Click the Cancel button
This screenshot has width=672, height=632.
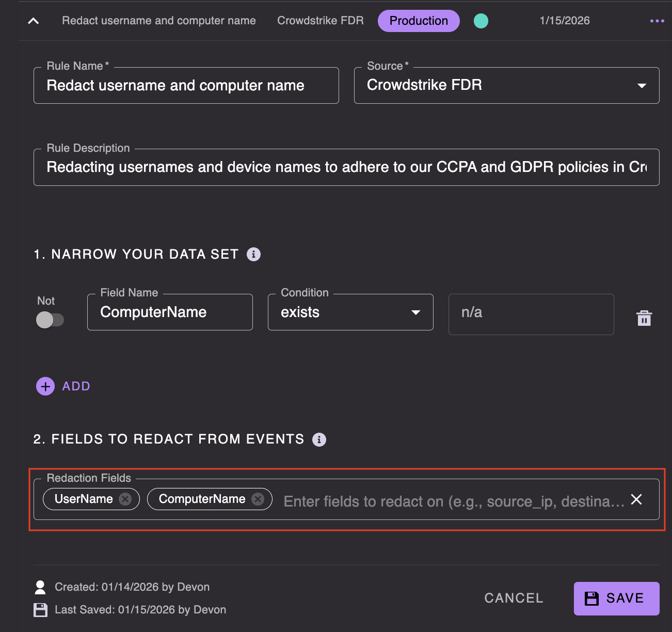514,598
